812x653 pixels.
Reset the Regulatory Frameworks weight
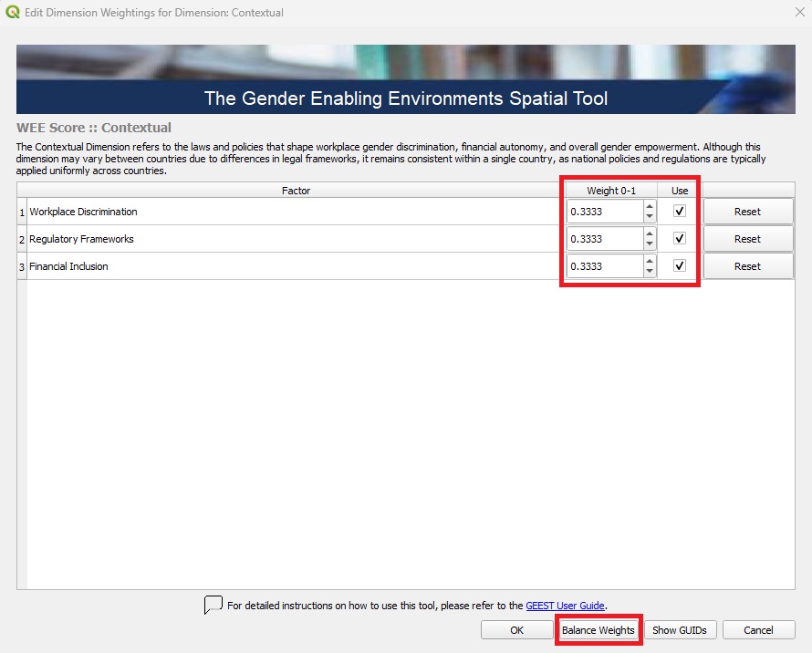coord(748,238)
